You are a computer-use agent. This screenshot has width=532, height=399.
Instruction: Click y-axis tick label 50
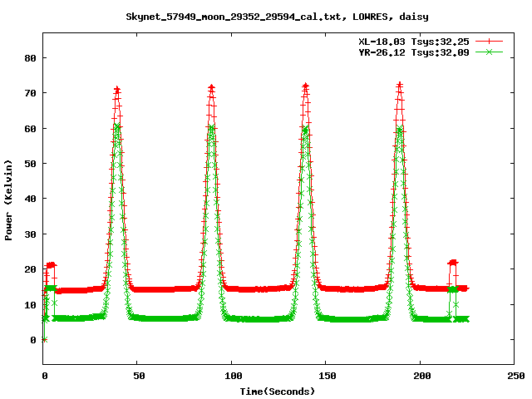(x=30, y=164)
